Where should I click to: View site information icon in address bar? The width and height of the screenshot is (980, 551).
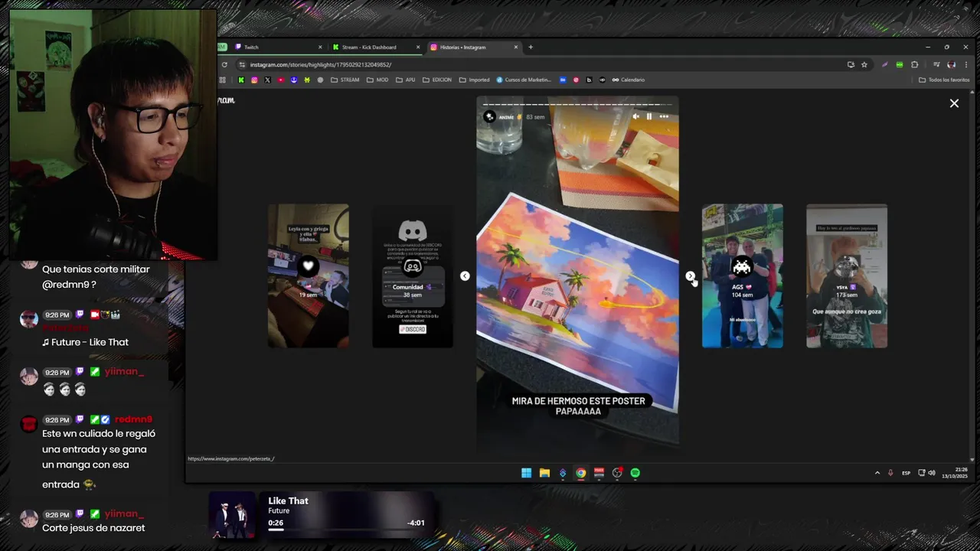[242, 65]
